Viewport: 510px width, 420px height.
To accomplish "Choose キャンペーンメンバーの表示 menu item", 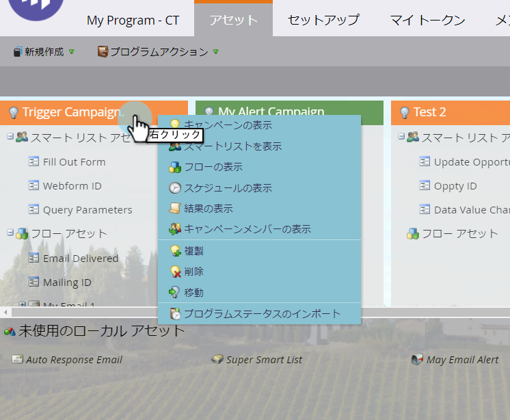I will 259,229.
